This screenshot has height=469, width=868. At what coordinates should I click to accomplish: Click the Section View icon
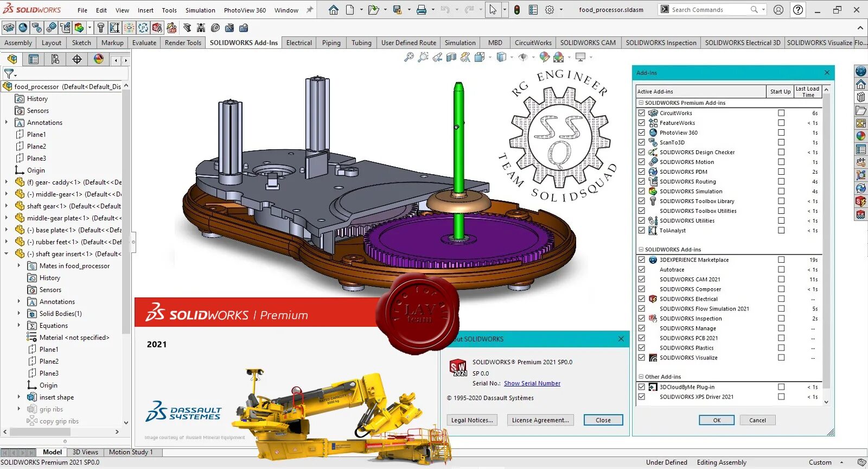(451, 57)
